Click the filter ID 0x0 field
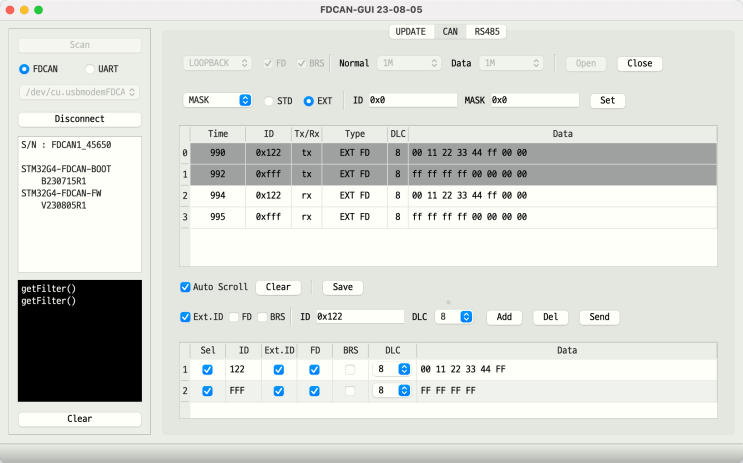 [413, 100]
